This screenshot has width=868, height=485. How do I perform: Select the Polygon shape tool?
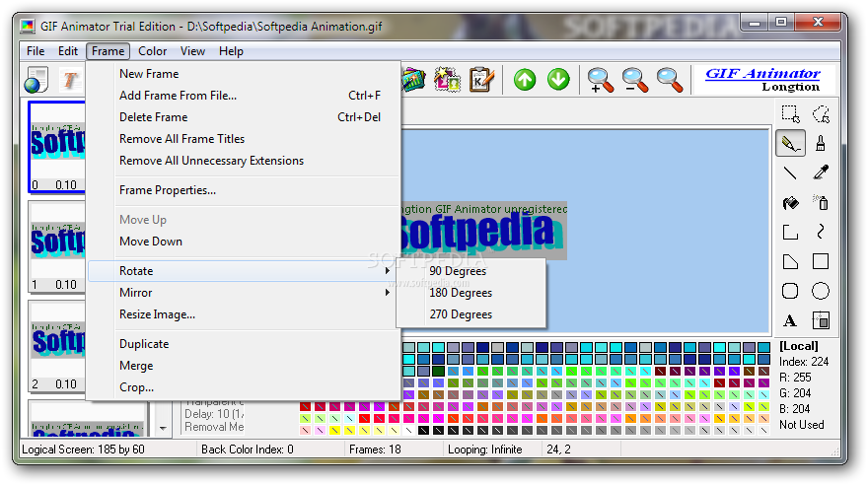790,261
